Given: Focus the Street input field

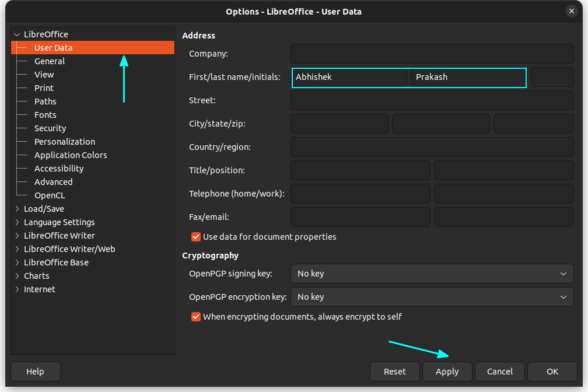Looking at the screenshot, I should [432, 100].
